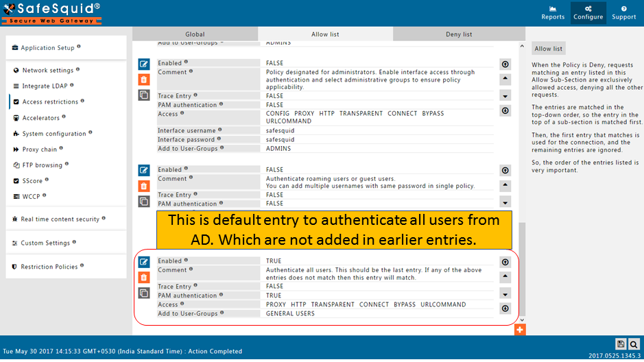Edit the administrators policy entry
The image size is (644, 362).
[144, 64]
